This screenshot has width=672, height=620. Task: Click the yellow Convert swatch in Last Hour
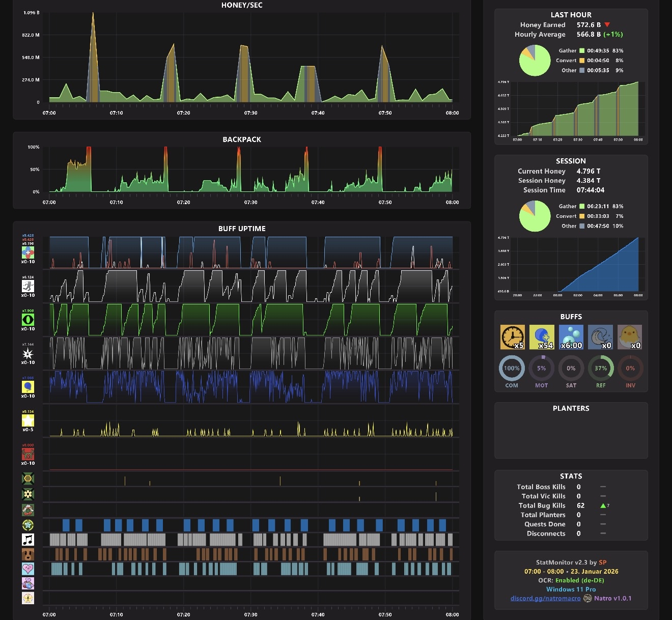point(582,60)
